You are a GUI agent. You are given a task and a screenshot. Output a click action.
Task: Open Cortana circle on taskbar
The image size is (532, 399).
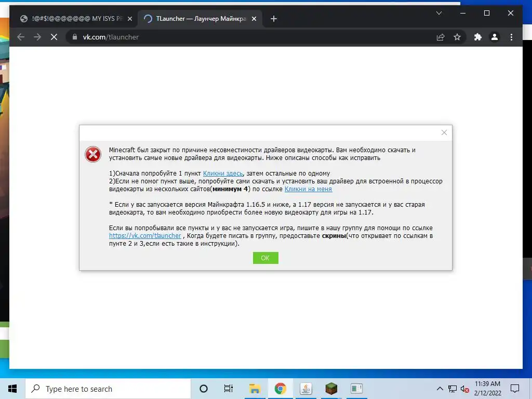click(x=204, y=389)
